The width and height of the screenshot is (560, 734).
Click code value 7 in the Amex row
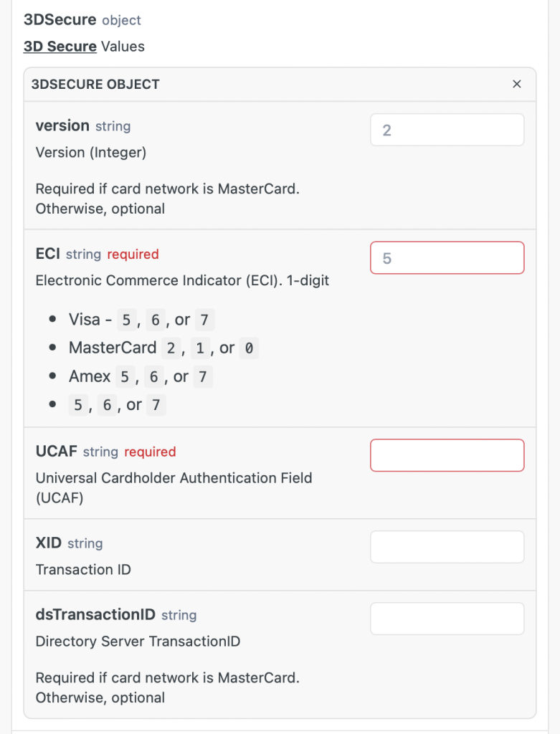pyautogui.click(x=203, y=377)
